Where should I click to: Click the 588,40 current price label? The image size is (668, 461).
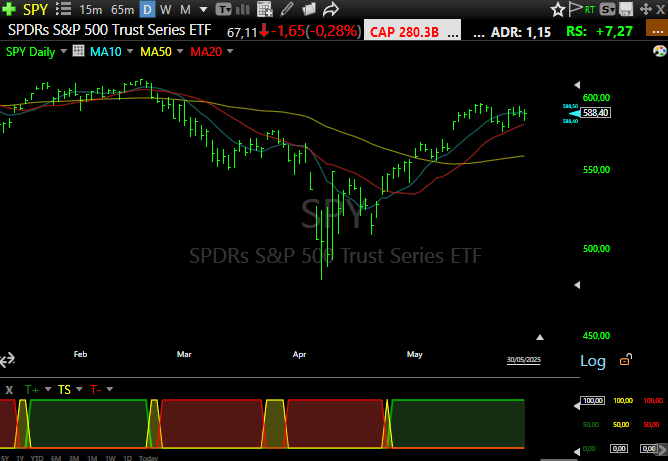coord(596,112)
